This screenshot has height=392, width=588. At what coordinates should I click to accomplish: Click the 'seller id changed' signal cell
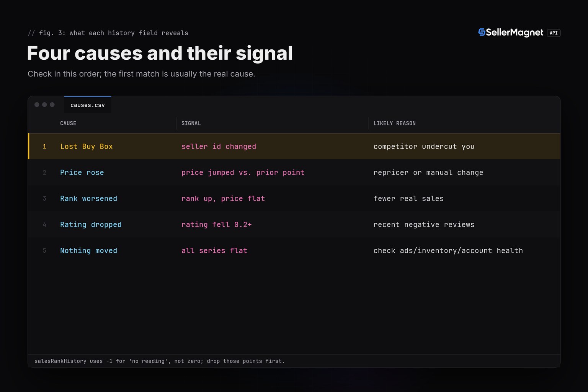pyautogui.click(x=219, y=147)
